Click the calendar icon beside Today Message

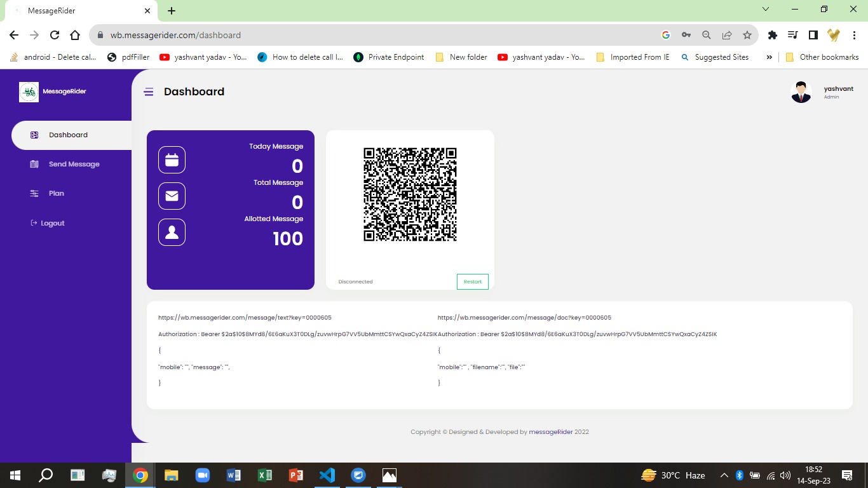[172, 159]
